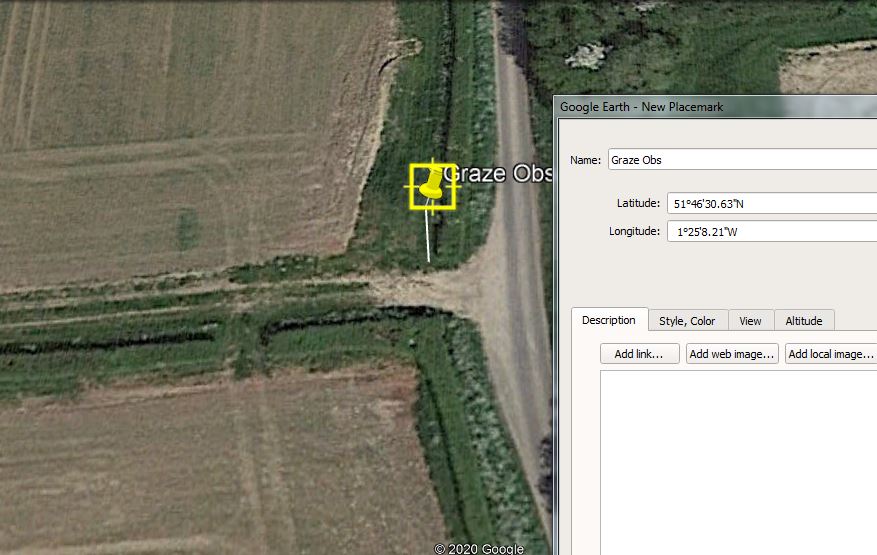Go to the Altitude tab
The image size is (877, 555).
[x=803, y=321]
